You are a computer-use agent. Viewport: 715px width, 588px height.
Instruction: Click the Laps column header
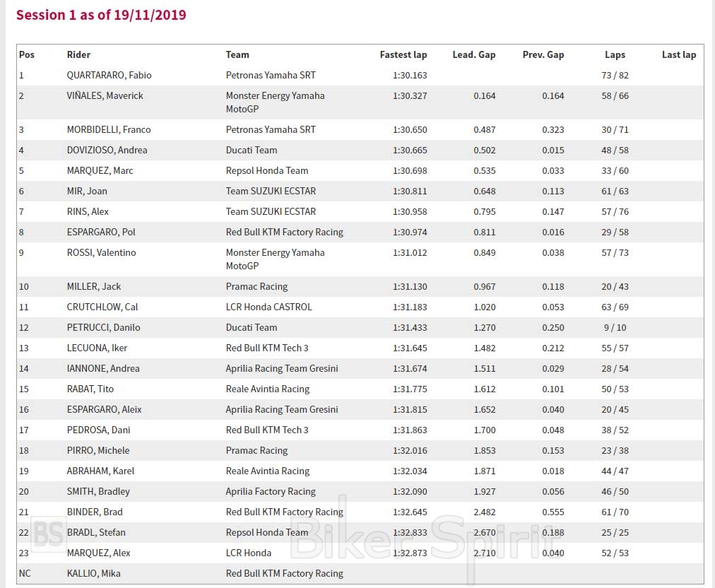(x=615, y=54)
